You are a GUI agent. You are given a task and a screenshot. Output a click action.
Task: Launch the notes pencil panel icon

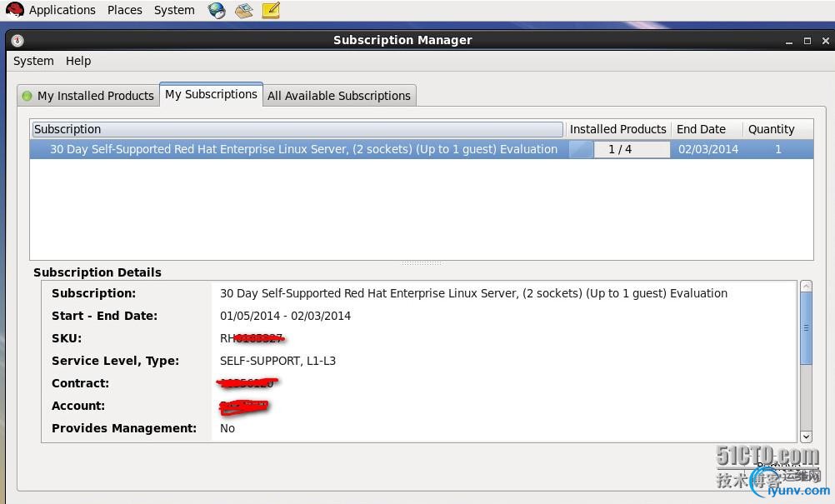tap(271, 10)
